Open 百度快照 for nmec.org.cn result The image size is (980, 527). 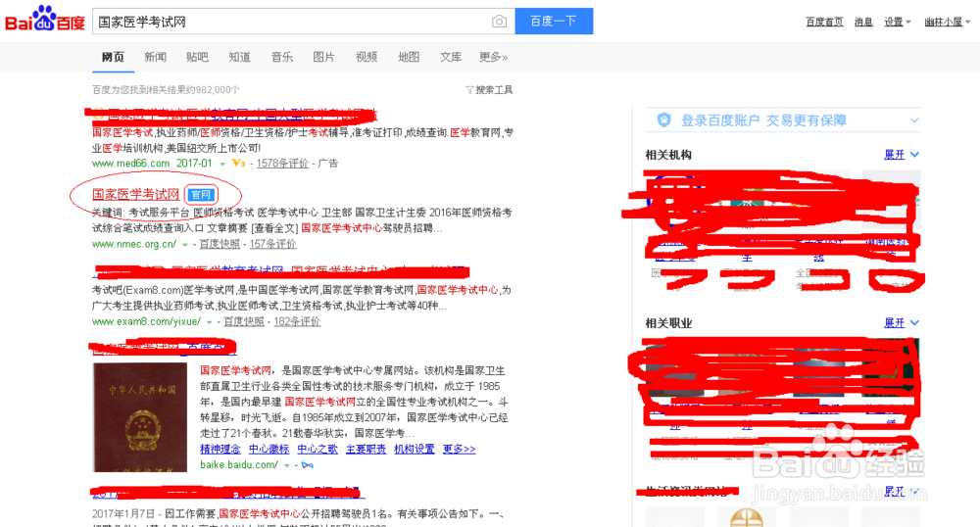click(220, 244)
